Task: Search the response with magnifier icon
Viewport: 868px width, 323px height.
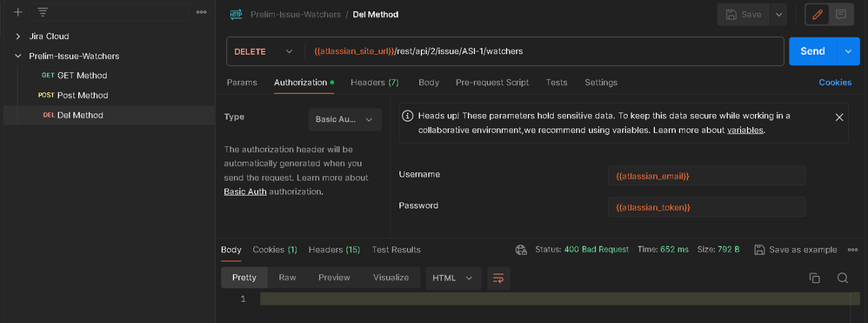Action: click(x=843, y=278)
